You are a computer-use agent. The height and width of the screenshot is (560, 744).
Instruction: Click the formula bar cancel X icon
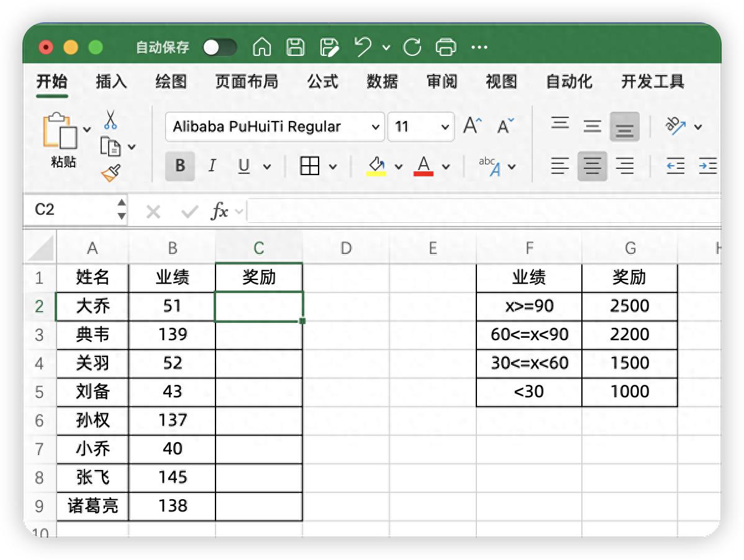153,212
